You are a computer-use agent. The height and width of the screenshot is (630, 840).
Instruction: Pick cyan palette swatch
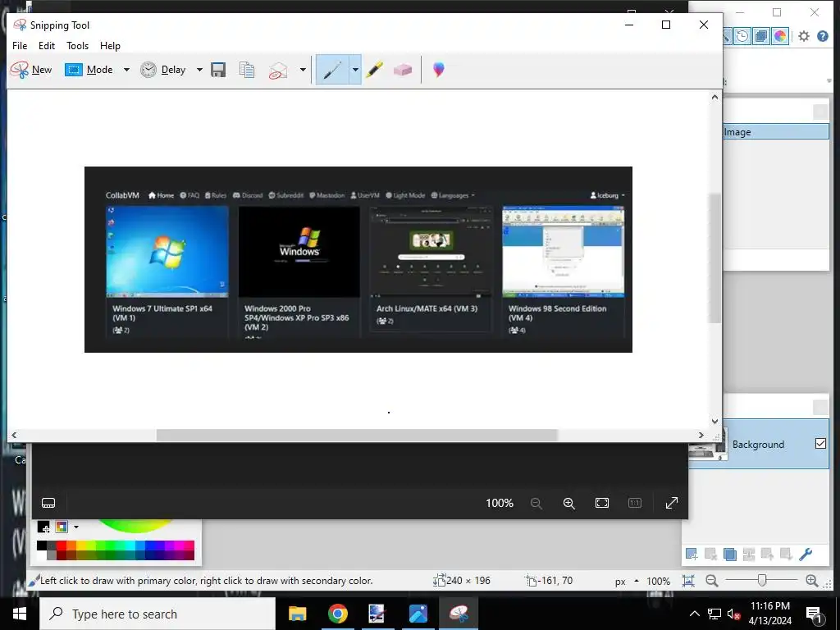coord(130,546)
